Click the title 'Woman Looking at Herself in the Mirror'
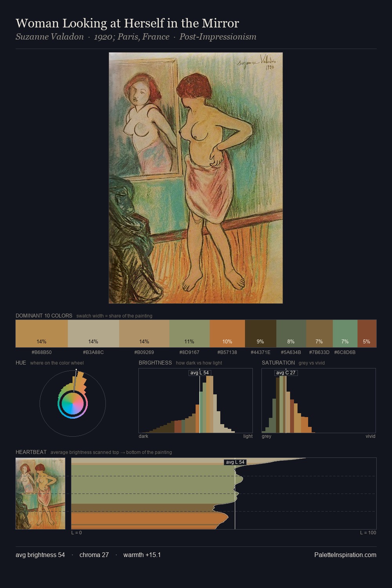 (x=127, y=23)
